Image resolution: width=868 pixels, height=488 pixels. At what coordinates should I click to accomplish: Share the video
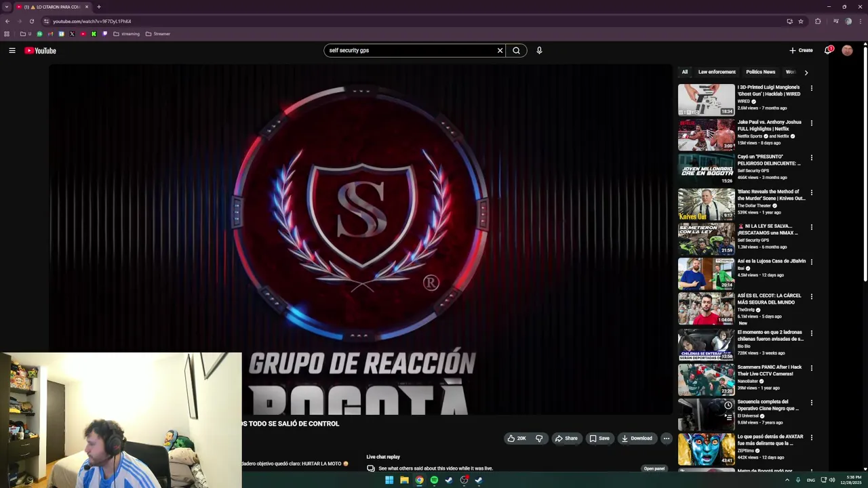(x=566, y=439)
